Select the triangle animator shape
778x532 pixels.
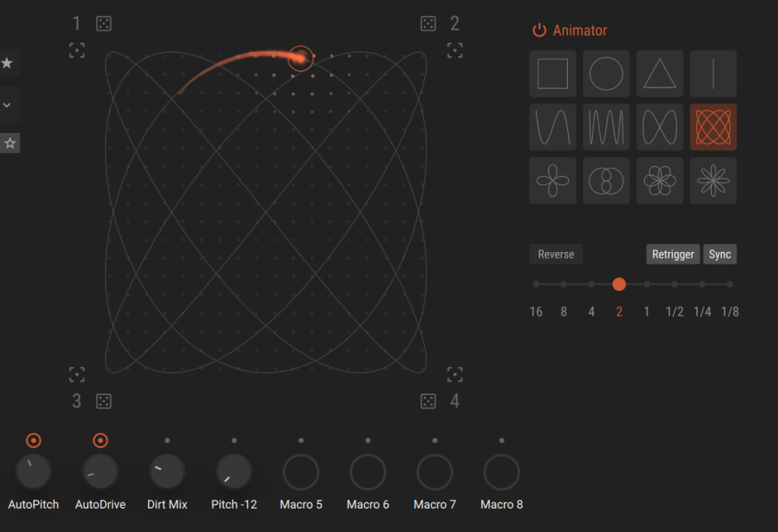pos(660,73)
